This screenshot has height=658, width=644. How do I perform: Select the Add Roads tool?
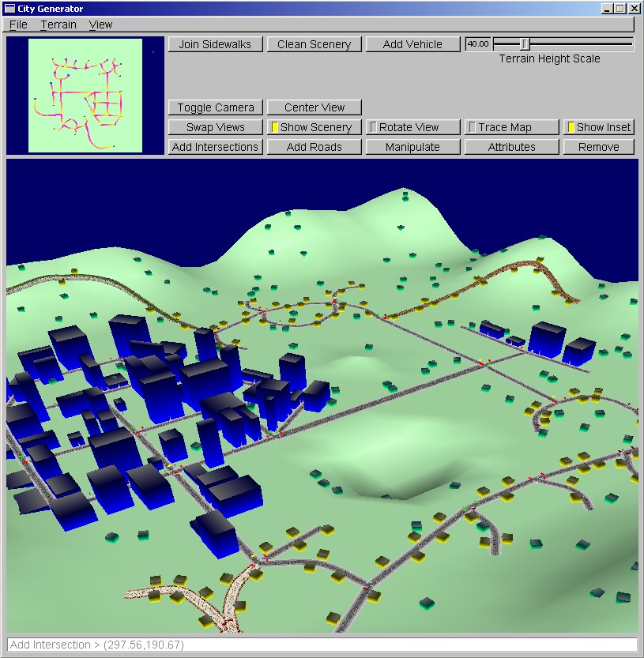pyautogui.click(x=314, y=147)
